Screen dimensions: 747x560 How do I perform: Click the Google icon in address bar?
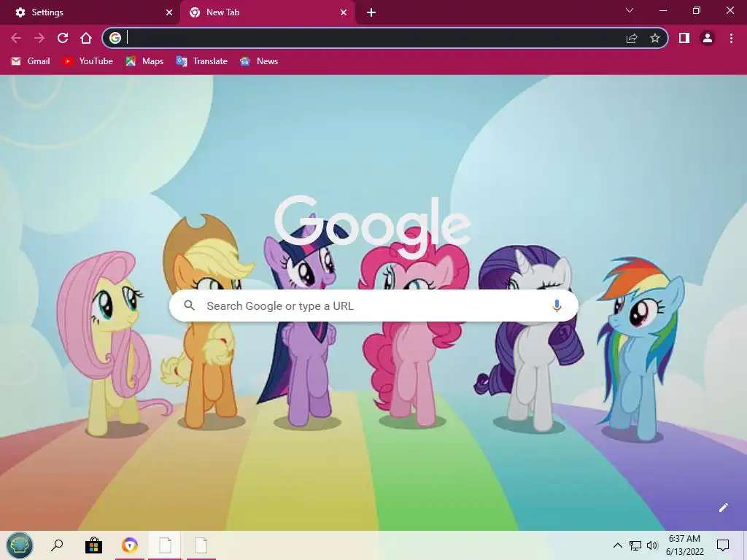[x=115, y=38]
